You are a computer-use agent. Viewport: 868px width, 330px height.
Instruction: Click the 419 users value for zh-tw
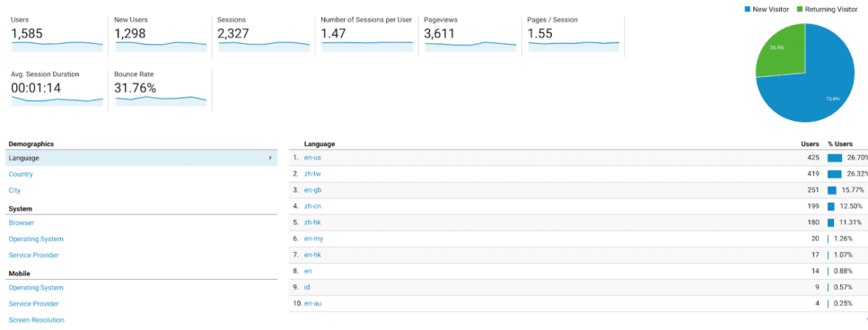(x=813, y=174)
